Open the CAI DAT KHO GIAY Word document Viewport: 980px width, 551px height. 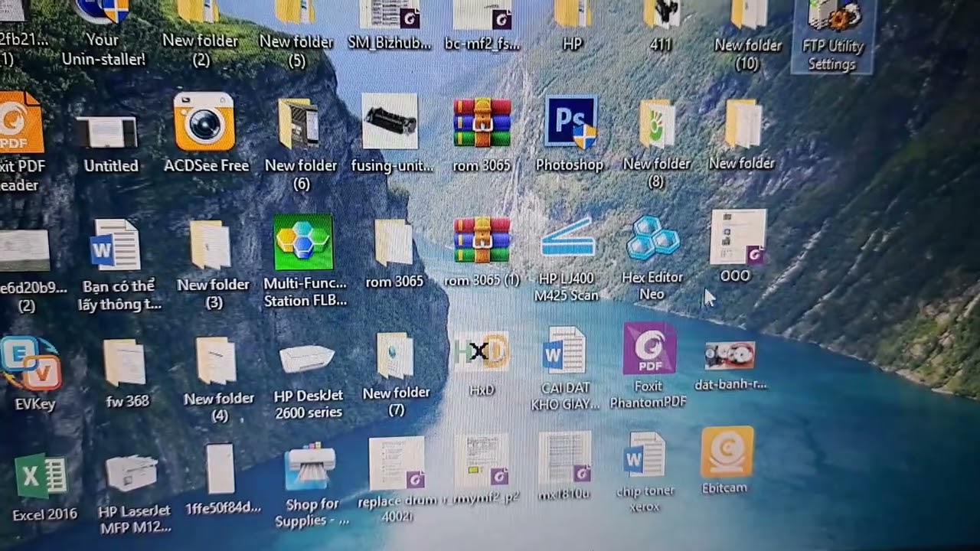(564, 351)
